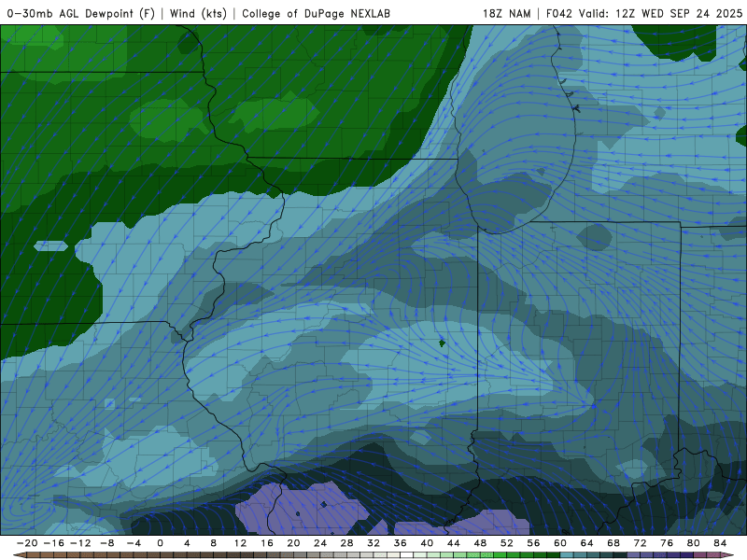747x560 pixels.
Task: Click the '18Z NAM' model run label
Action: click(x=507, y=13)
